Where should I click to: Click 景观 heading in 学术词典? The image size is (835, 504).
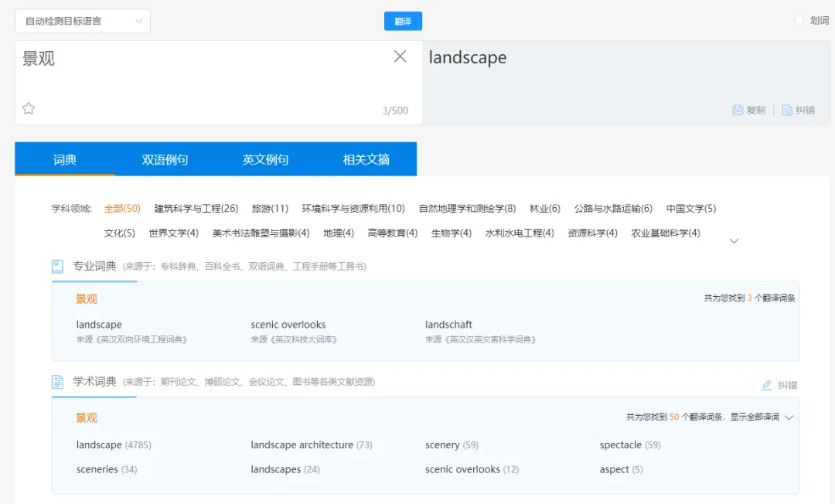[87, 417]
